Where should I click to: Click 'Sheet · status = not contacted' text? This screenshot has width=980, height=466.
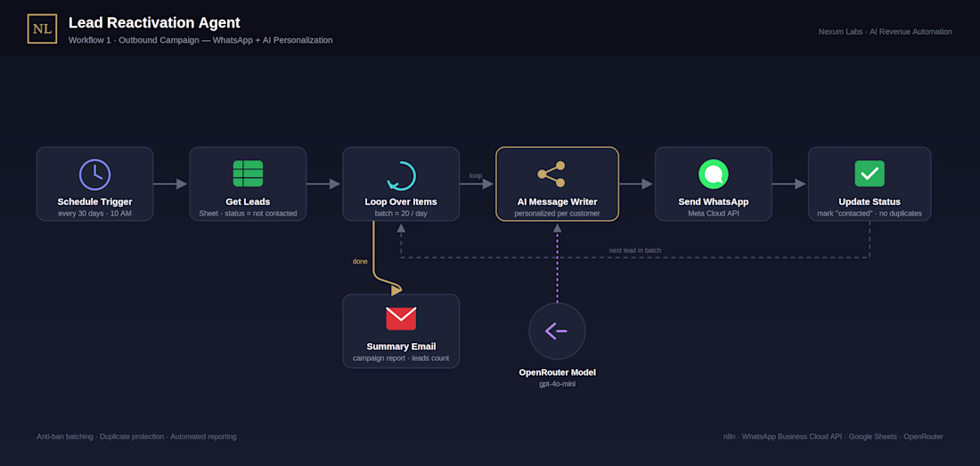(x=248, y=214)
